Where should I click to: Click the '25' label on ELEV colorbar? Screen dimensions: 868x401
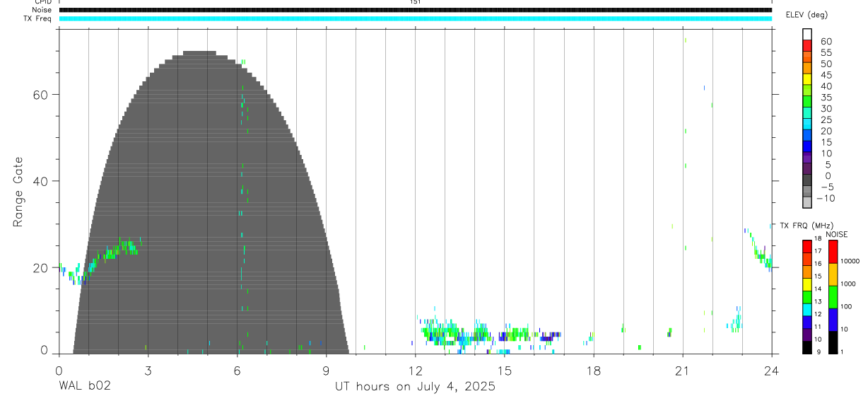826,120
